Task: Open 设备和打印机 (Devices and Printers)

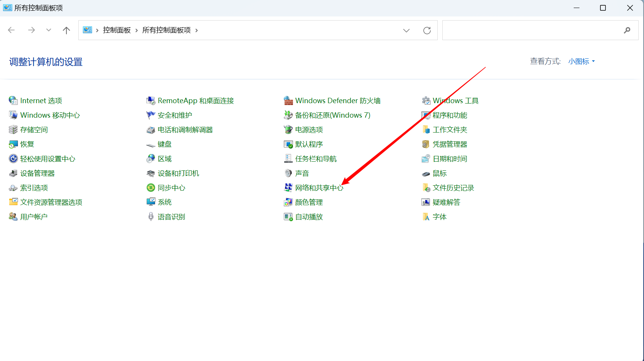Action: coord(178,173)
